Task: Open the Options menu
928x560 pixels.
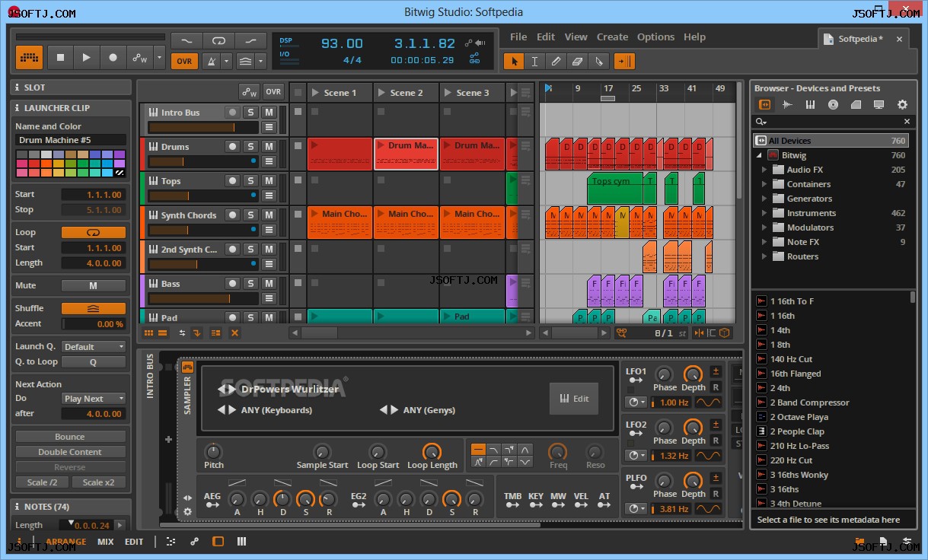Action: tap(655, 37)
